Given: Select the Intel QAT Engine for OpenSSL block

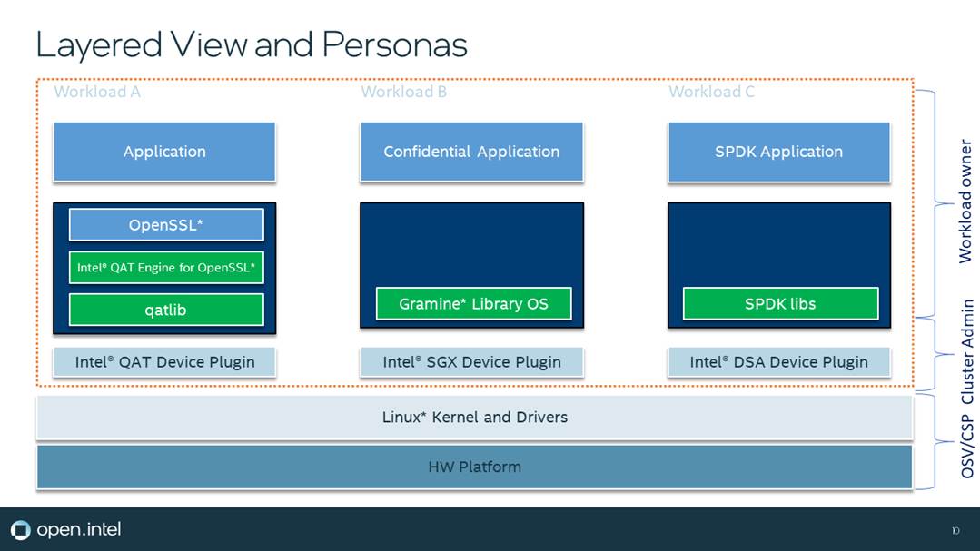Looking at the screenshot, I should (166, 268).
